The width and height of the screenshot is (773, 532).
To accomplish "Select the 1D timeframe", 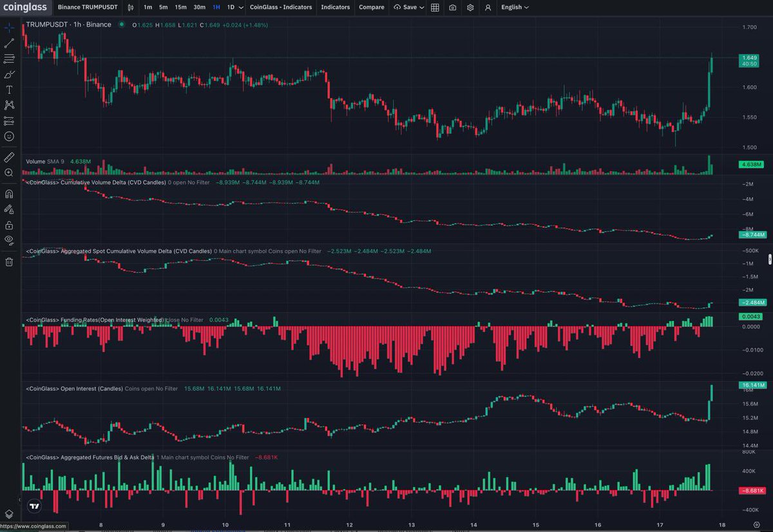I will [231, 7].
